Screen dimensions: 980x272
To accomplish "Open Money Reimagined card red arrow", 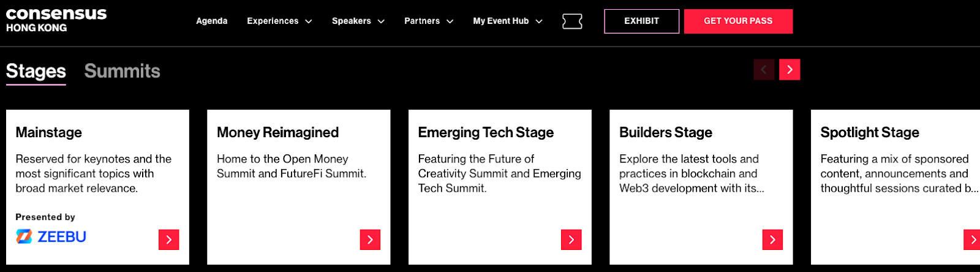I will (370, 240).
